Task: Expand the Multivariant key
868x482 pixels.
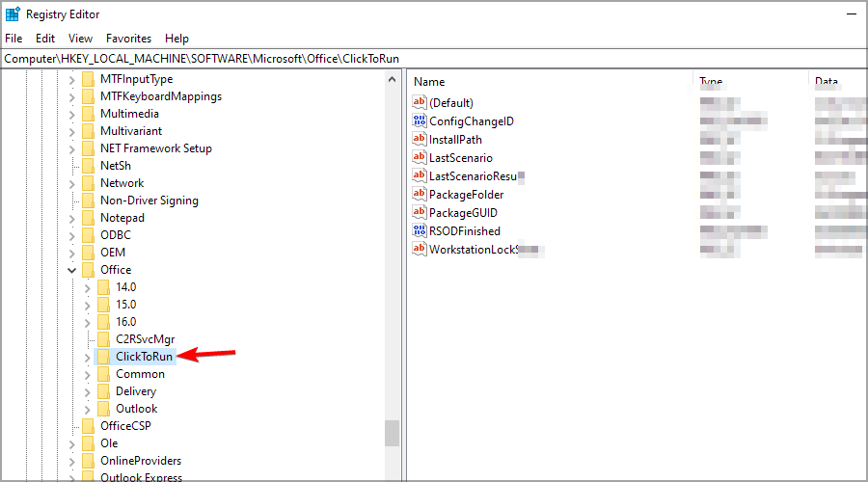Action: [71, 132]
